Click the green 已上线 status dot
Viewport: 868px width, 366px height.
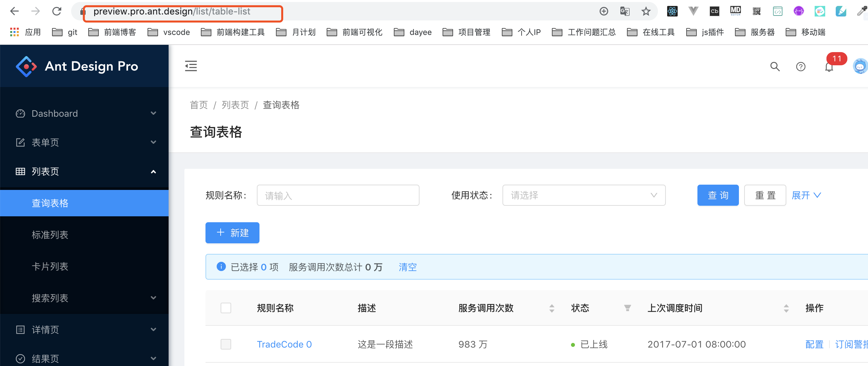tap(573, 345)
